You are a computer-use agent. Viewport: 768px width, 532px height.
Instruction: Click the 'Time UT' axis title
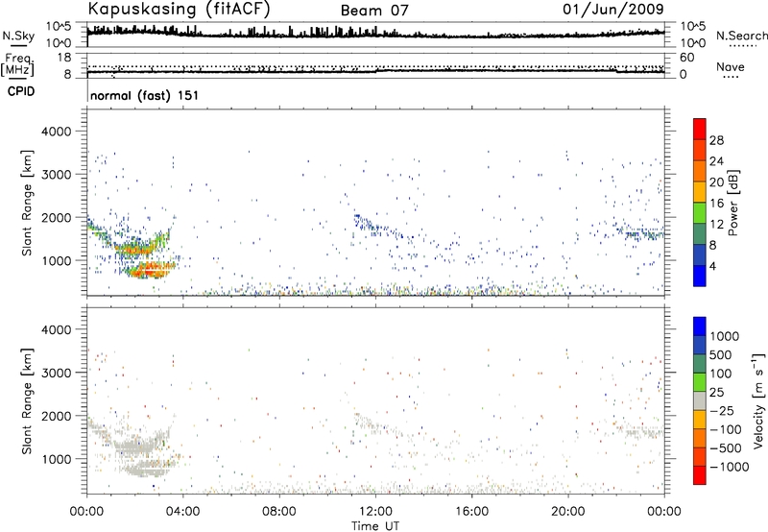click(375, 526)
